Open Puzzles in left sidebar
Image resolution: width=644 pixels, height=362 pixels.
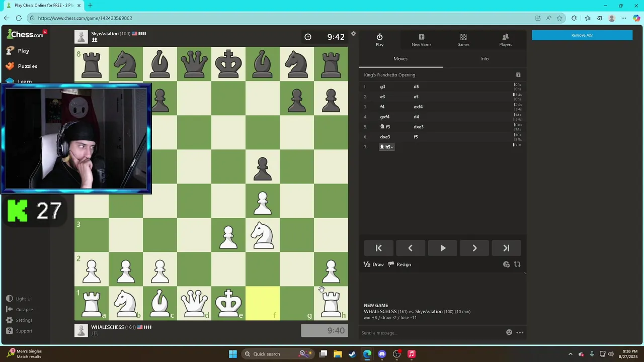21,66
